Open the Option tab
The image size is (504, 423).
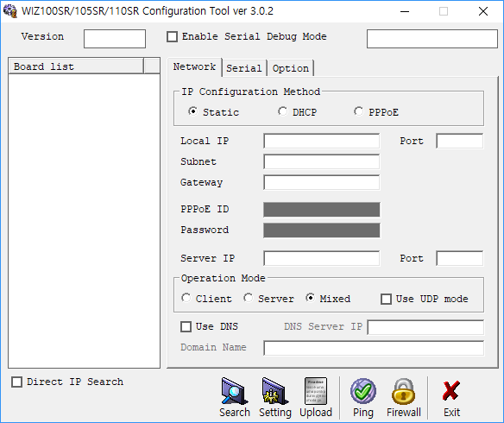tap(291, 68)
